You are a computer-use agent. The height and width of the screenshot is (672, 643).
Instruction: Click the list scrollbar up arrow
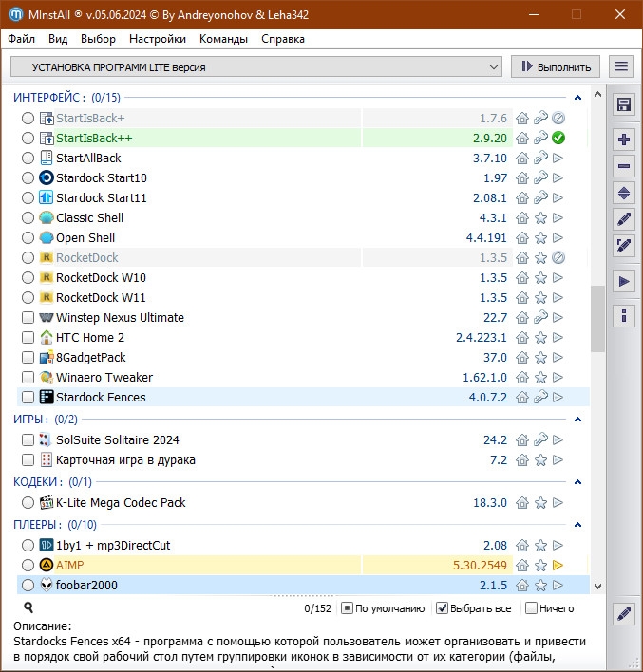pyautogui.click(x=597, y=95)
